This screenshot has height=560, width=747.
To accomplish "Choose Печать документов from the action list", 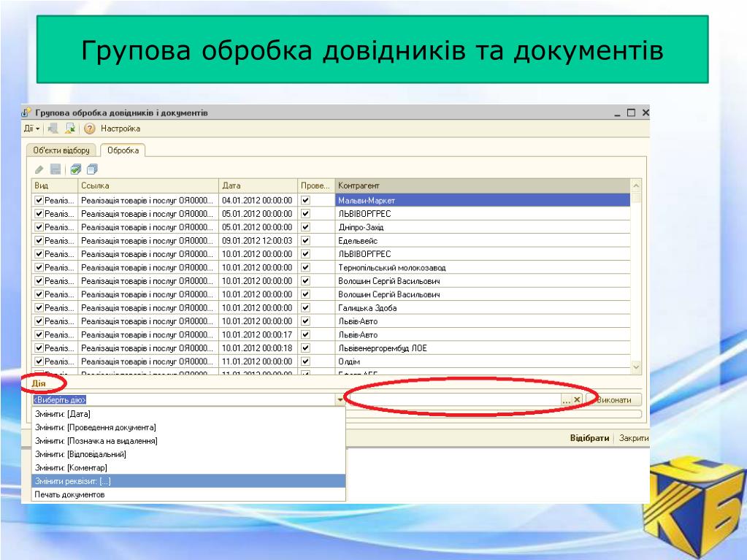I will pyautogui.click(x=188, y=494).
